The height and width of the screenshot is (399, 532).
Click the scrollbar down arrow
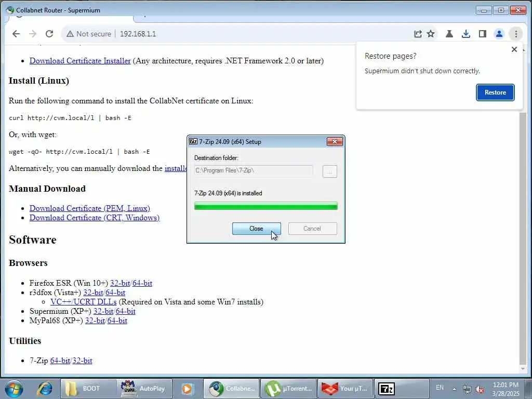tap(523, 368)
